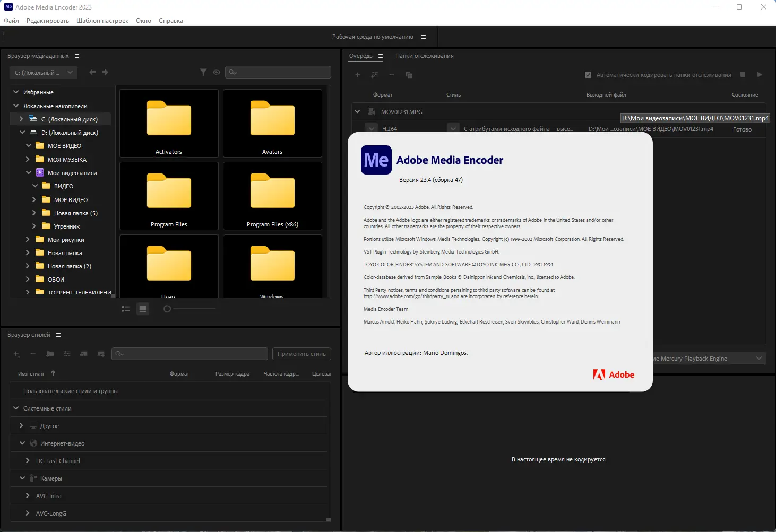This screenshot has width=776, height=532.
Task: Open the local drive selector dropdown
Action: tap(43, 72)
